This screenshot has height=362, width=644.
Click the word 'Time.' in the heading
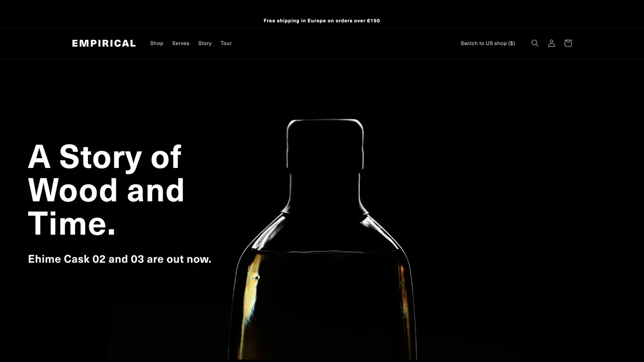[x=72, y=223]
